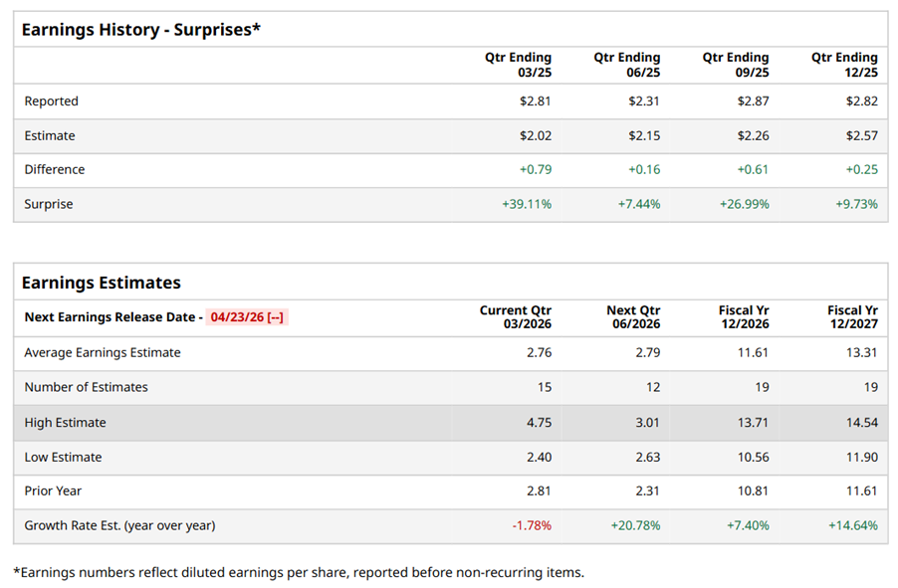
Task: Click the Fiscal Yr 12/2027 column header
Action: [851, 317]
